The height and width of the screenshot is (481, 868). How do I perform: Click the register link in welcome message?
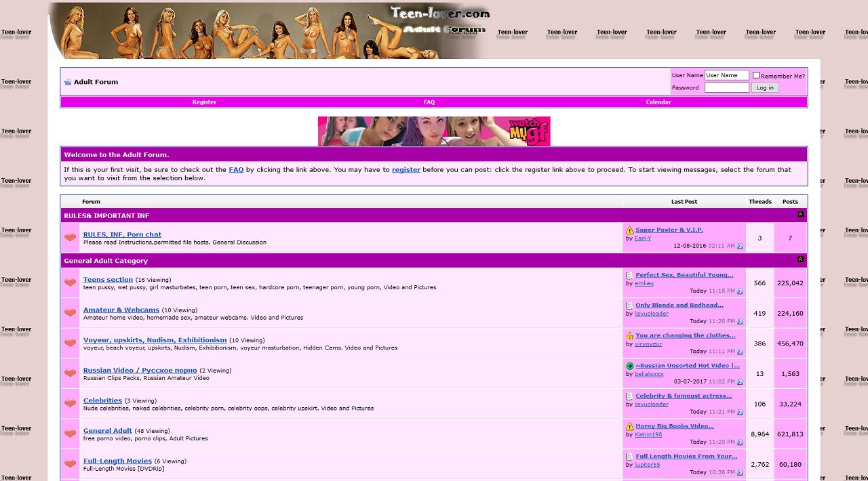(x=406, y=170)
